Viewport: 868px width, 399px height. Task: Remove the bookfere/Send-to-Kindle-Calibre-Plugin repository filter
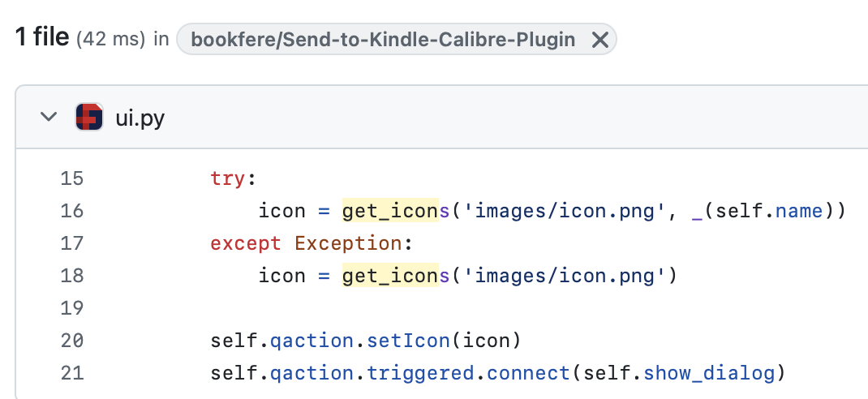point(600,39)
